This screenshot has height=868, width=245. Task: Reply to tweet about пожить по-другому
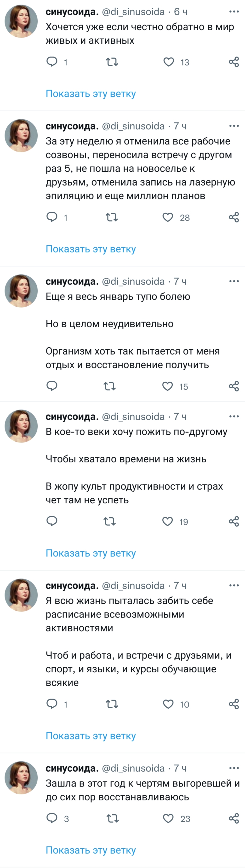pyautogui.click(x=52, y=521)
